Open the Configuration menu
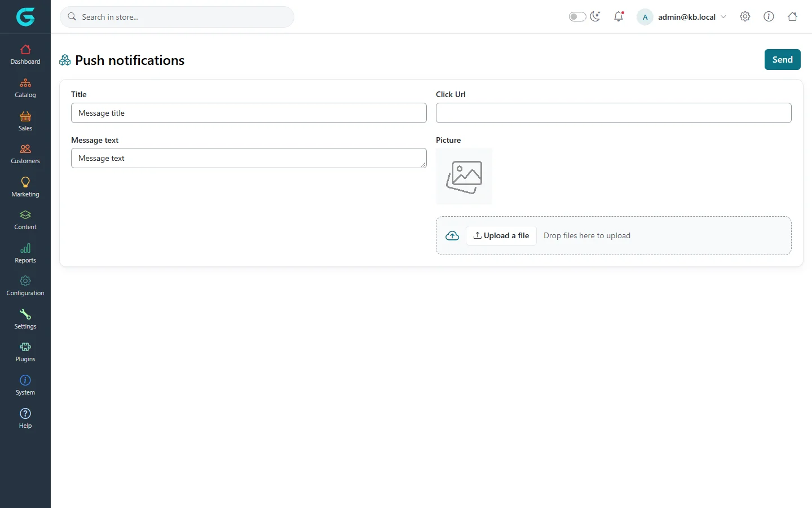This screenshot has height=508, width=812. [25, 286]
